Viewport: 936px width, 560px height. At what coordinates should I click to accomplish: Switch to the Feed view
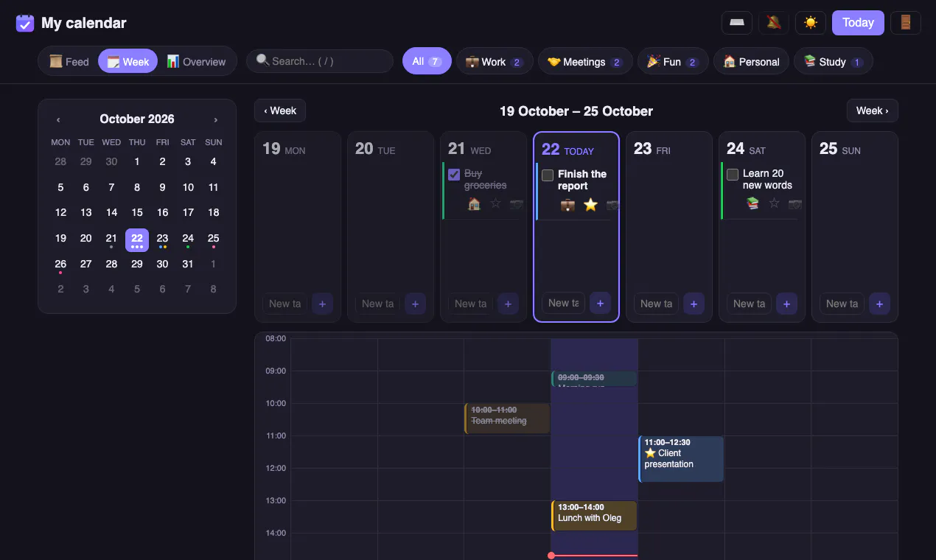(x=69, y=62)
